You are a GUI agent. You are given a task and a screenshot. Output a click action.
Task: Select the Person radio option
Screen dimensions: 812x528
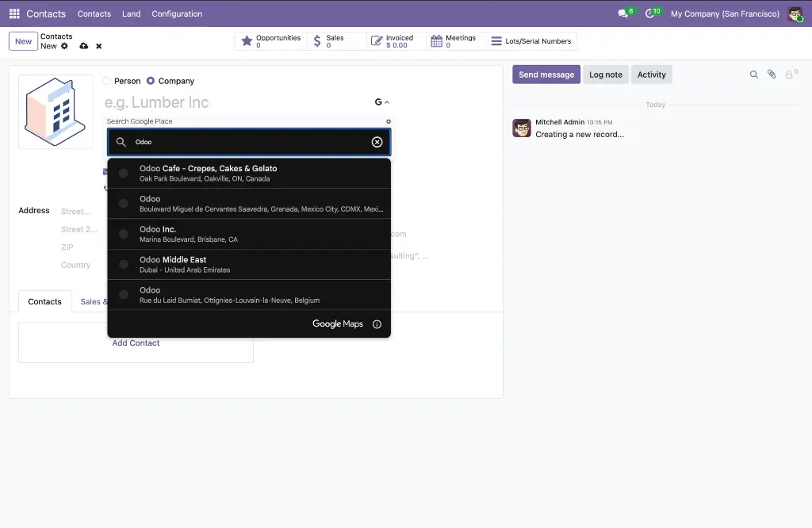[x=107, y=81]
